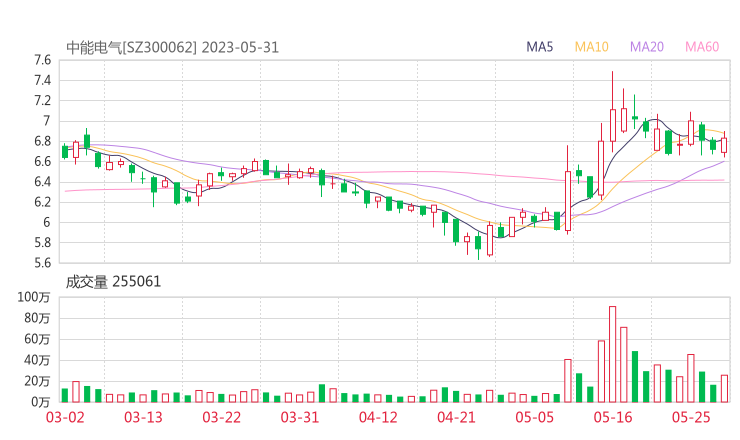
Task: Click the 6.4 price axis label
Action: tap(42, 182)
